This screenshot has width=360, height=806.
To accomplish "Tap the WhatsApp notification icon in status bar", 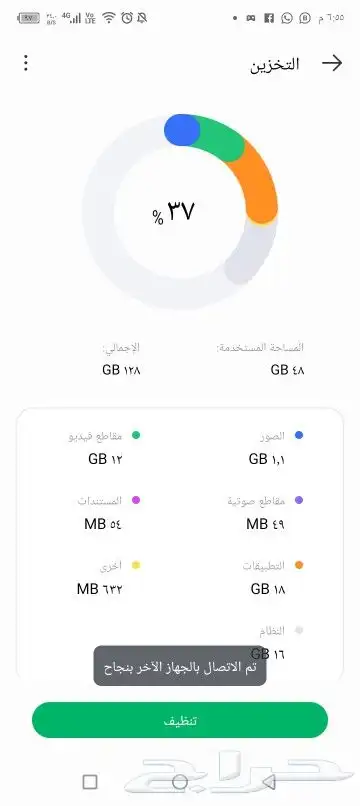I will [286, 18].
